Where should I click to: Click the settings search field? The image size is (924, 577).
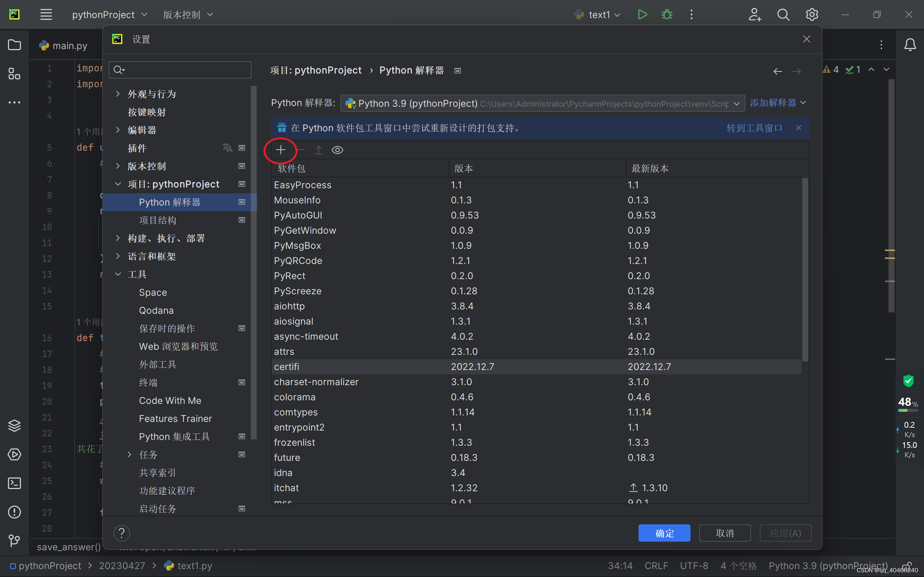point(180,70)
